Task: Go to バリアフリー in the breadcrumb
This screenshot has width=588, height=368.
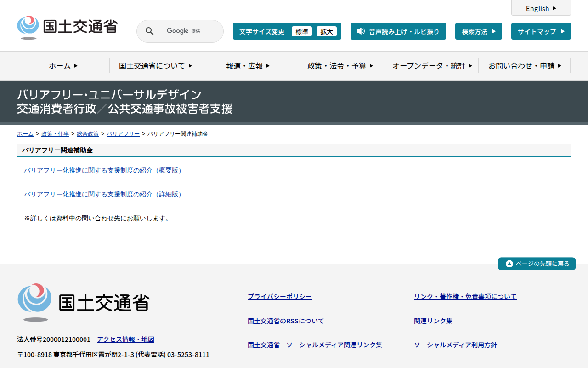Action: point(123,134)
